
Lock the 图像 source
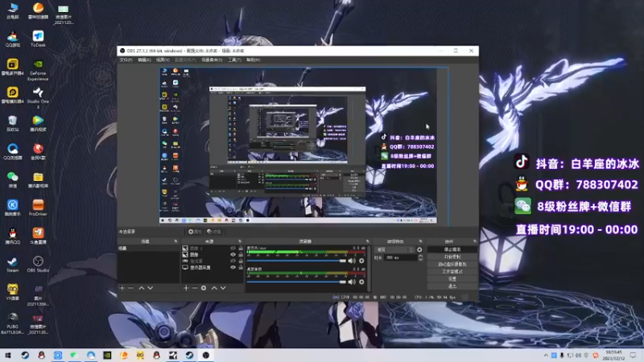click(241, 254)
